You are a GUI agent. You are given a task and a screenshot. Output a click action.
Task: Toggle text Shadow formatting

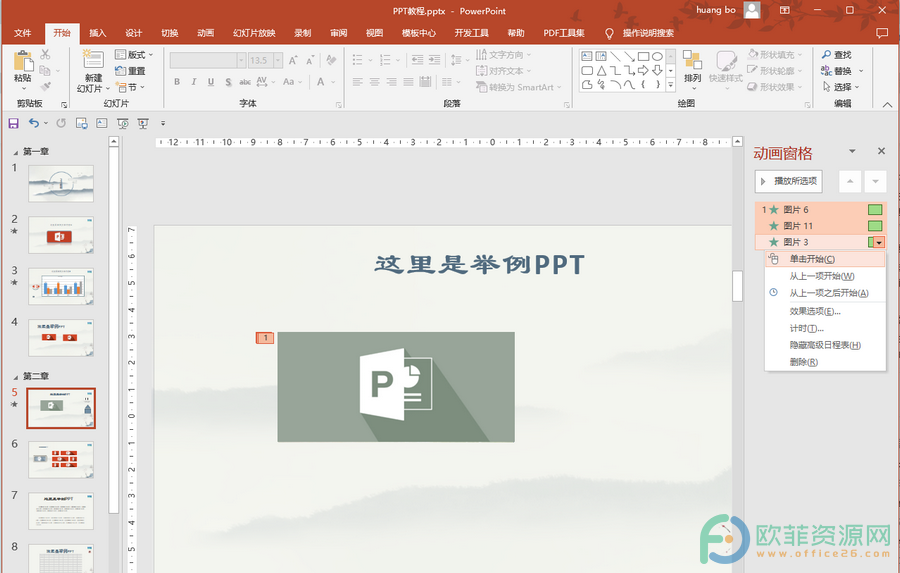[228, 82]
